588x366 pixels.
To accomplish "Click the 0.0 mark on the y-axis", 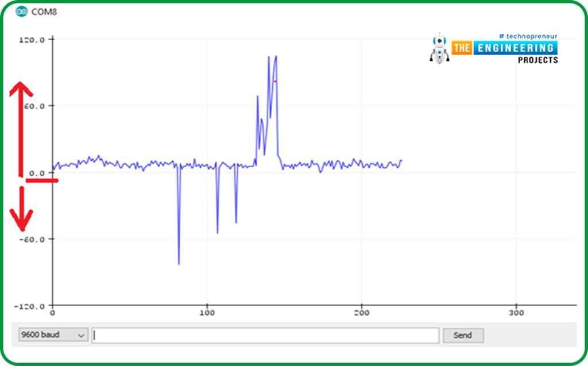I will 36,172.
